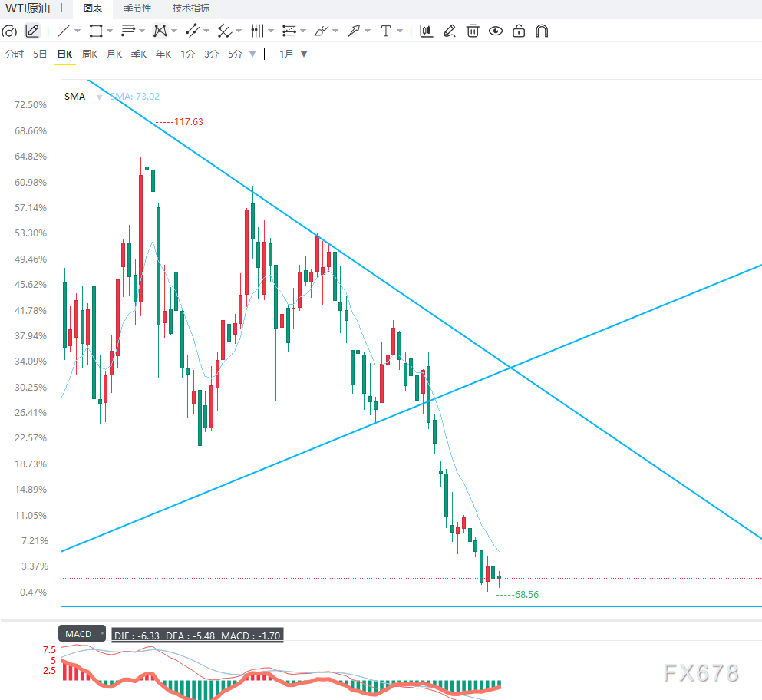Expand pattern tool dropdown arrow
Image resolution: width=762 pixels, height=700 pixels.
click(174, 31)
